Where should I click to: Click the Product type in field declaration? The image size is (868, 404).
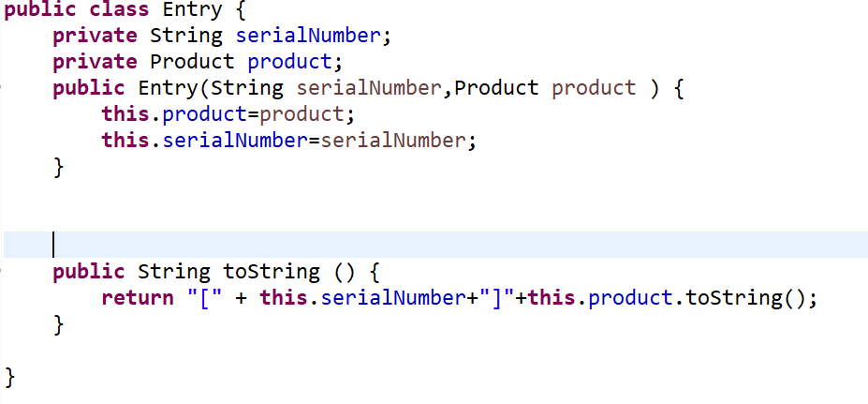tap(192, 63)
